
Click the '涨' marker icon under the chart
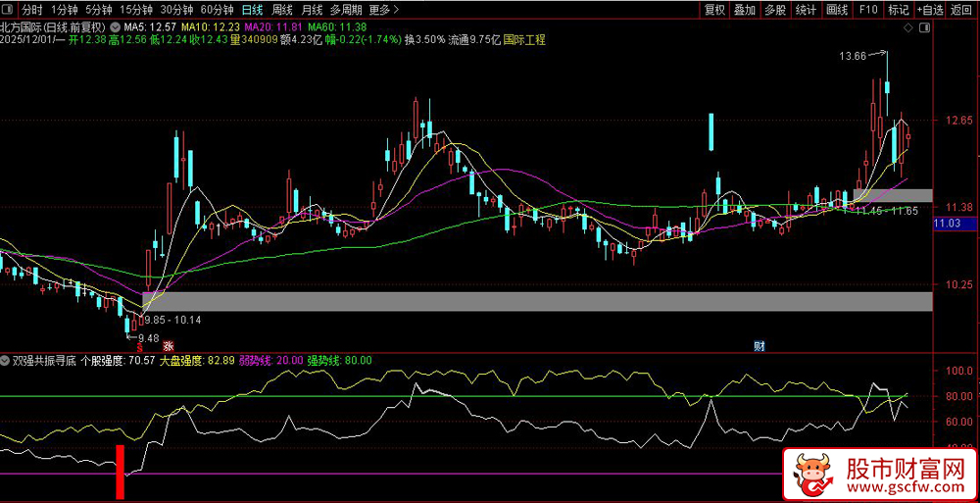[169, 346]
